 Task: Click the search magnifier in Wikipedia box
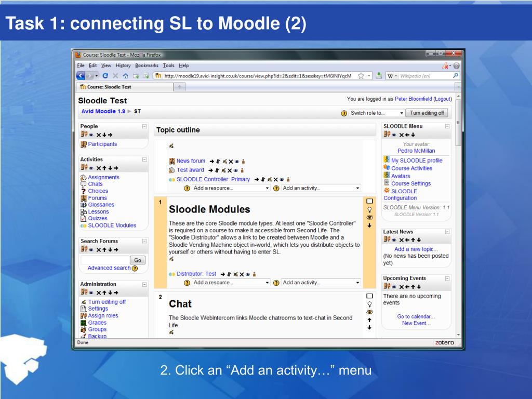[x=456, y=76]
